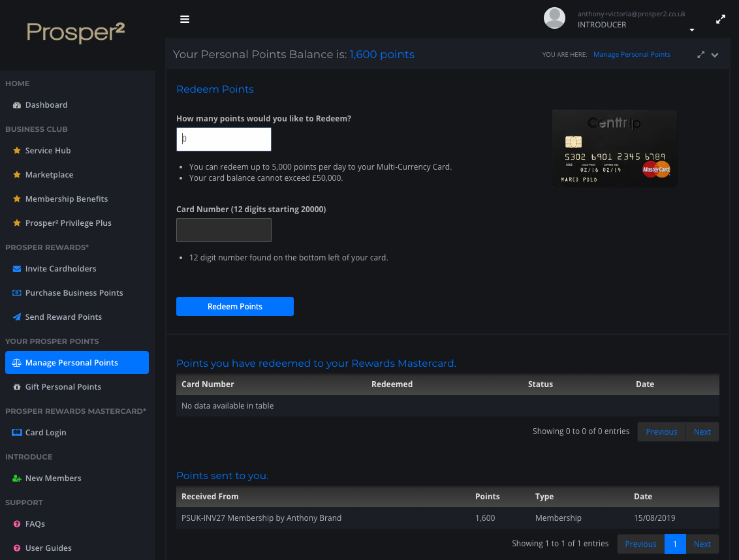Click the Dashboard gauge icon
This screenshot has width=739, height=560.
[x=17, y=105]
